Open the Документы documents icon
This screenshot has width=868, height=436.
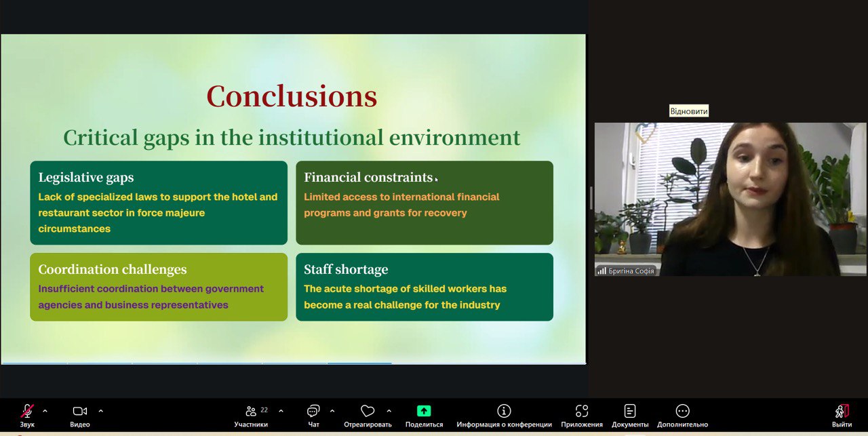click(x=630, y=412)
